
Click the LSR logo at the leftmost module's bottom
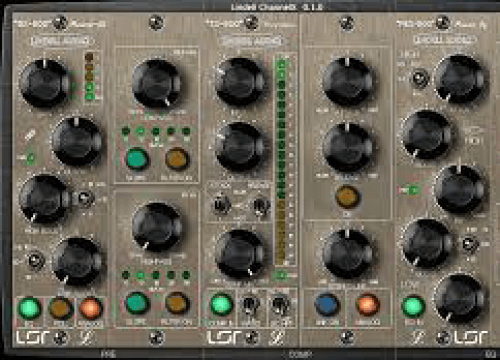point(32,338)
